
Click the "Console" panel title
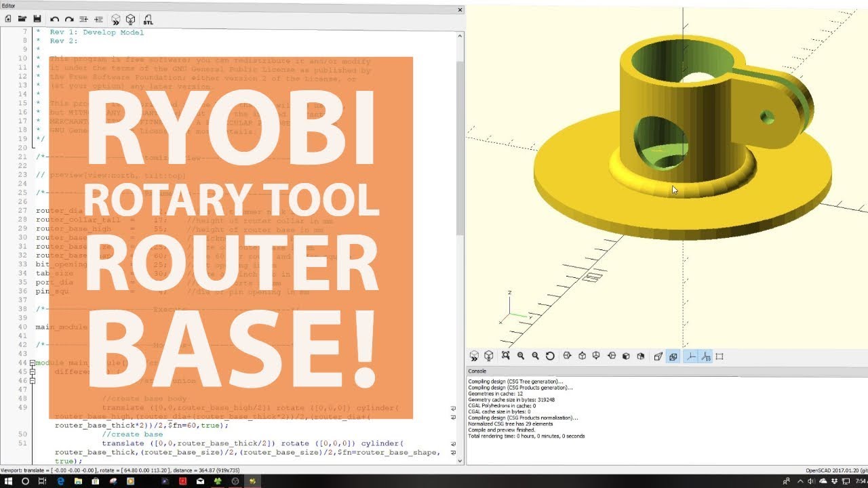[x=477, y=371]
